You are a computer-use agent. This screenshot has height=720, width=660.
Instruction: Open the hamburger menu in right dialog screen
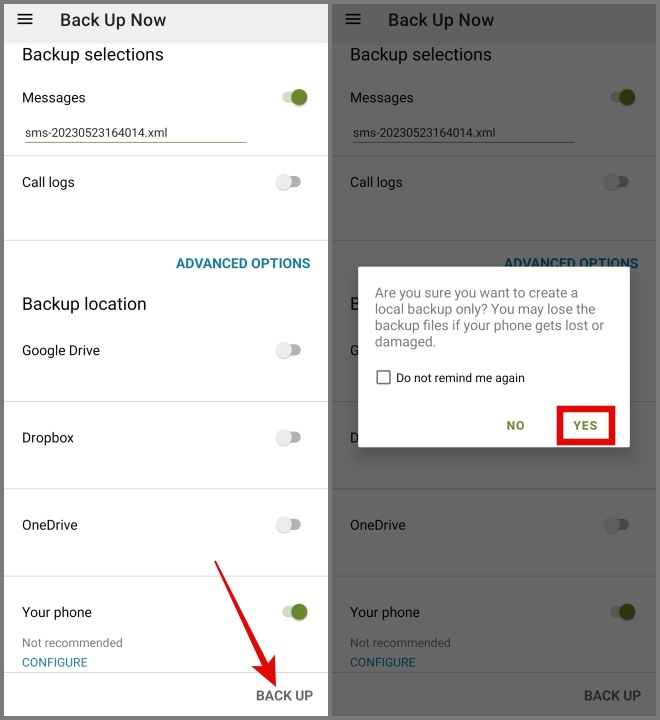coord(353,20)
